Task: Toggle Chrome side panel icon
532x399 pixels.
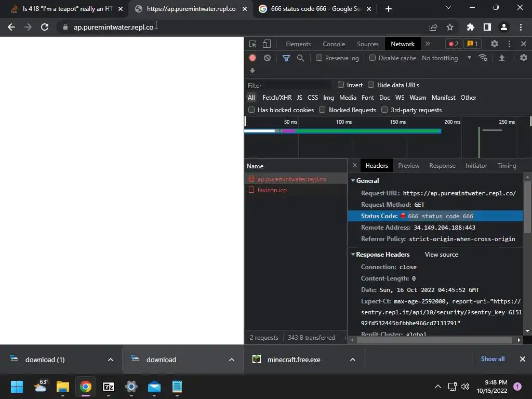Action: (487, 27)
